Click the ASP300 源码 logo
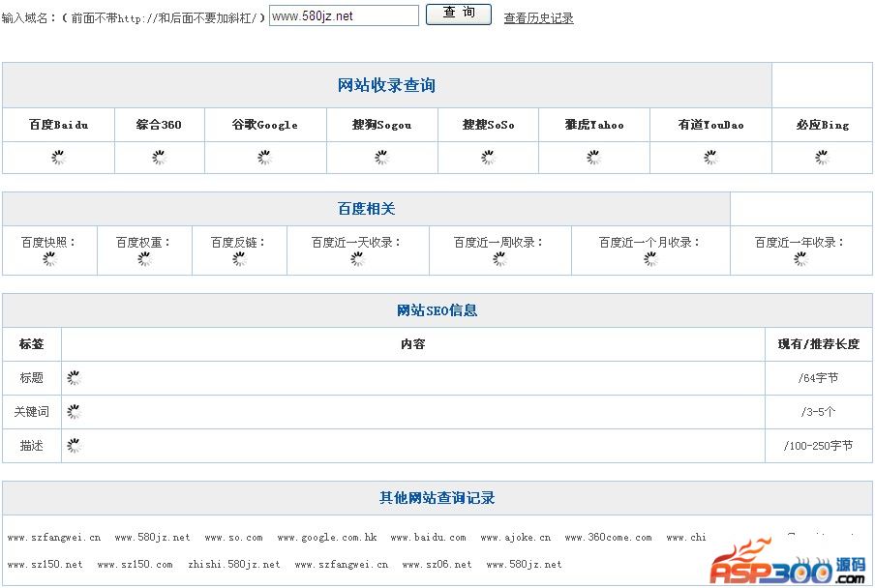This screenshot has width=875, height=588. tap(789, 564)
